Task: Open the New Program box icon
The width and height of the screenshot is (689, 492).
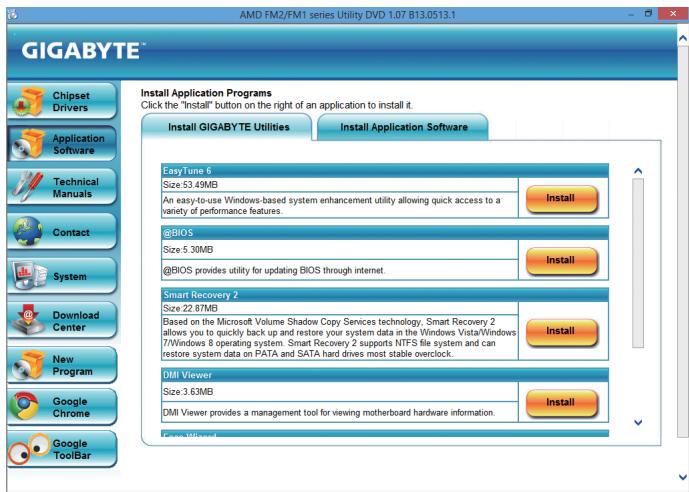Action: tap(29, 365)
